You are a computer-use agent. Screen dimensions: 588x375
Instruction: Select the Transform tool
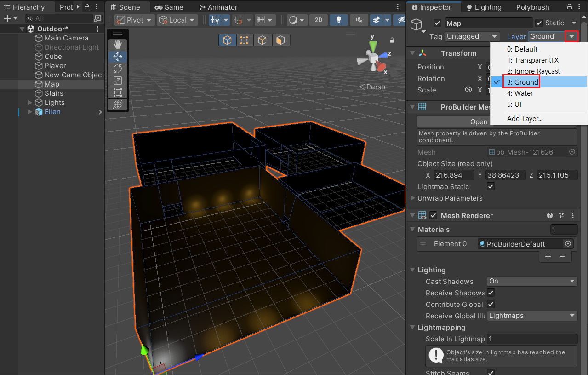click(118, 104)
